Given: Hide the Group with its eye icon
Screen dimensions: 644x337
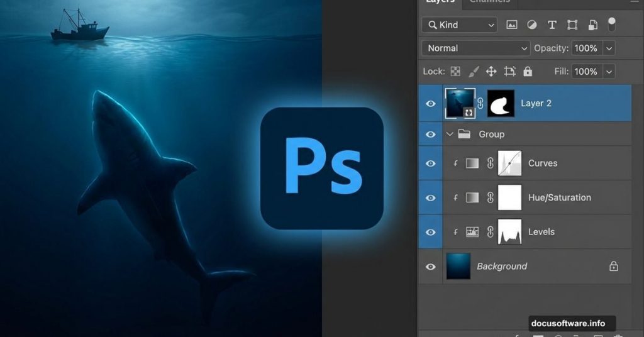Looking at the screenshot, I should (x=430, y=134).
